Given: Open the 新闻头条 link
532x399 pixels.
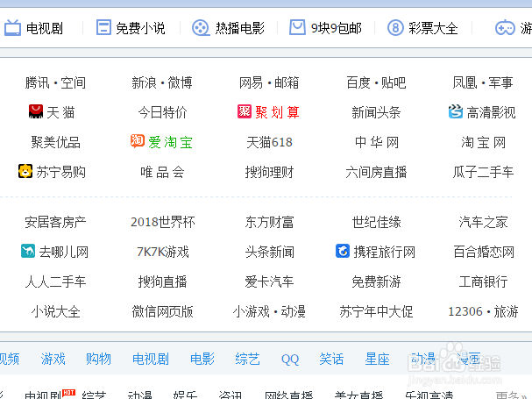Looking at the screenshot, I should [376, 112].
